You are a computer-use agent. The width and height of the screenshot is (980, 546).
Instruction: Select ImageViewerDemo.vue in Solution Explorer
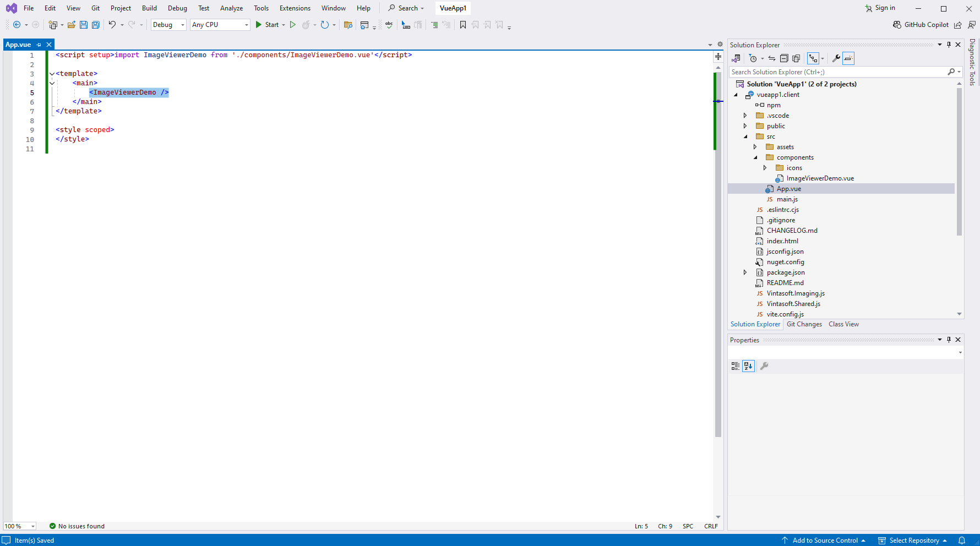pyautogui.click(x=820, y=178)
